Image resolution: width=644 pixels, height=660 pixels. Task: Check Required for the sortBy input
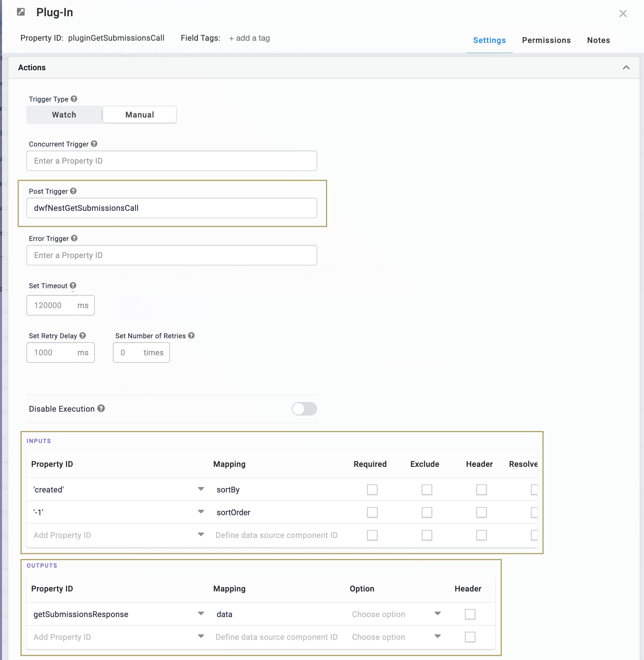[372, 490]
